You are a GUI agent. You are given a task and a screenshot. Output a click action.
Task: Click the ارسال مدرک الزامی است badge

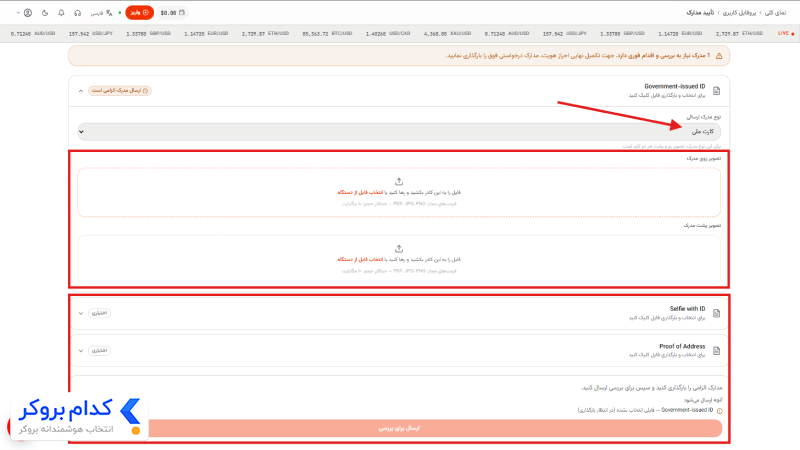coord(120,90)
